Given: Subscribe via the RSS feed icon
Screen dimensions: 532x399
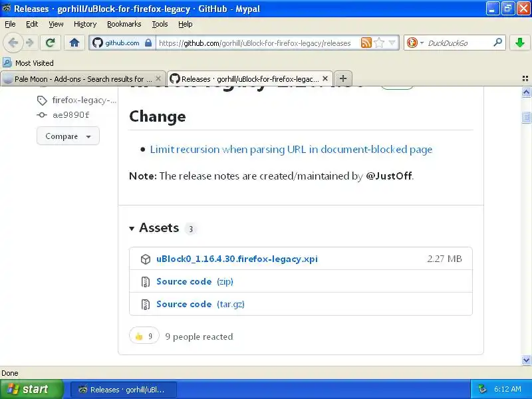Looking at the screenshot, I should tap(366, 43).
